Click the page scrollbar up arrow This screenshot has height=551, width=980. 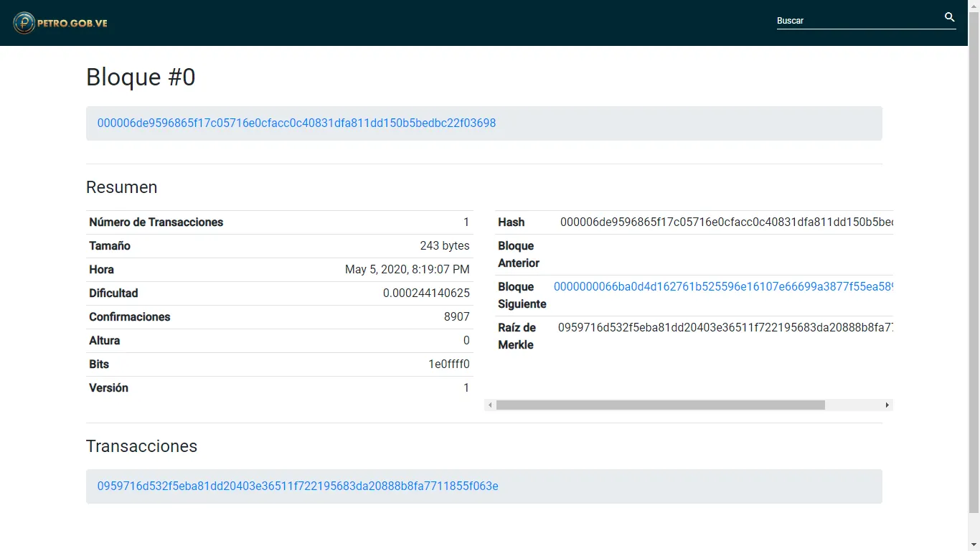974,5
